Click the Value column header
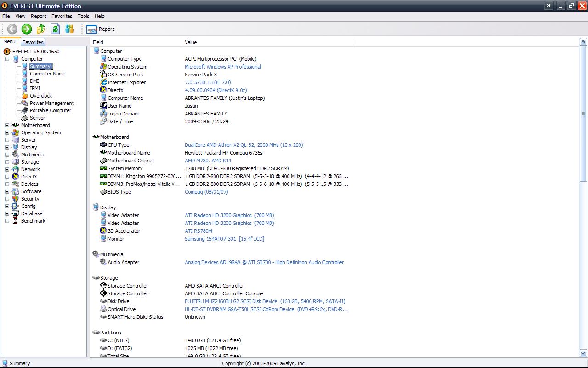The image size is (588, 368). click(268, 42)
